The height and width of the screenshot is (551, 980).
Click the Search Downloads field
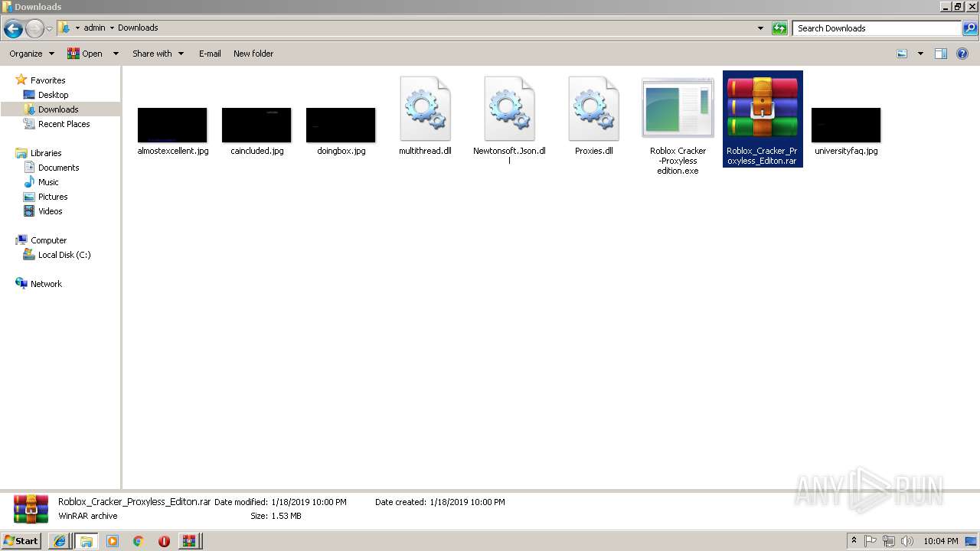tap(877, 28)
